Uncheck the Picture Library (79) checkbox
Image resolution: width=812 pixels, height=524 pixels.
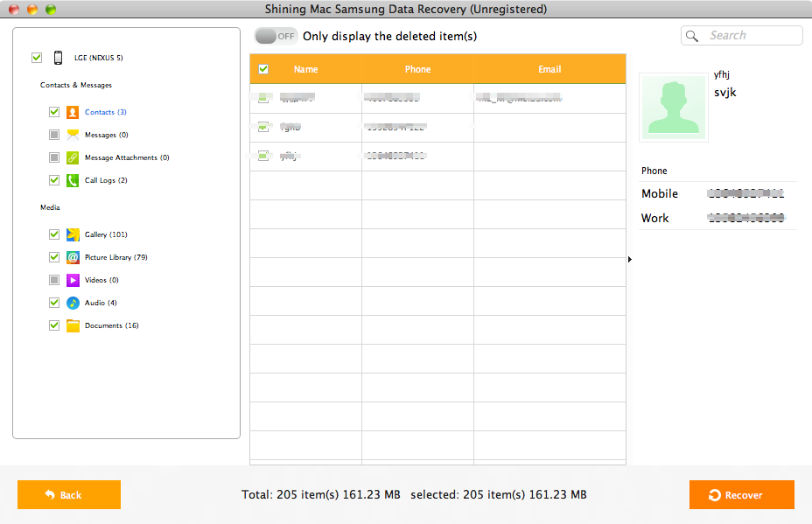[54, 257]
